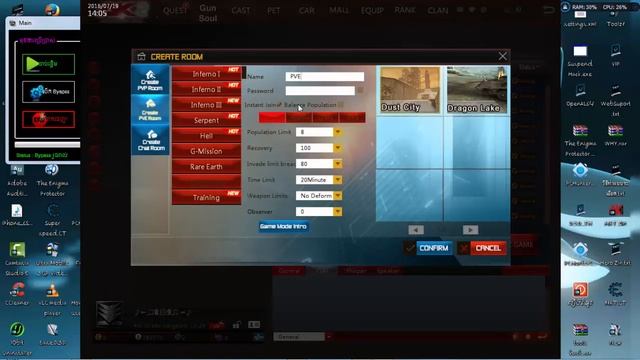Open the Invade limit break dropdown

pos(338,164)
